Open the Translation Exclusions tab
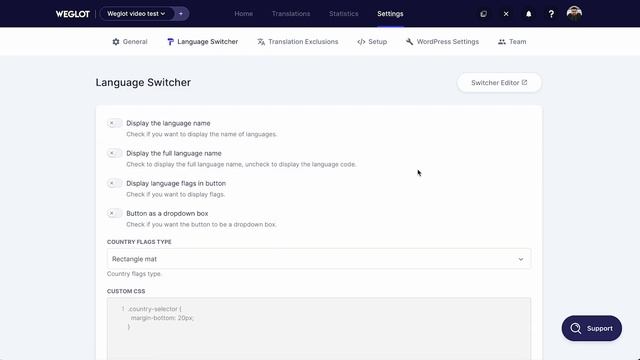This screenshot has height=360, width=640. click(298, 42)
